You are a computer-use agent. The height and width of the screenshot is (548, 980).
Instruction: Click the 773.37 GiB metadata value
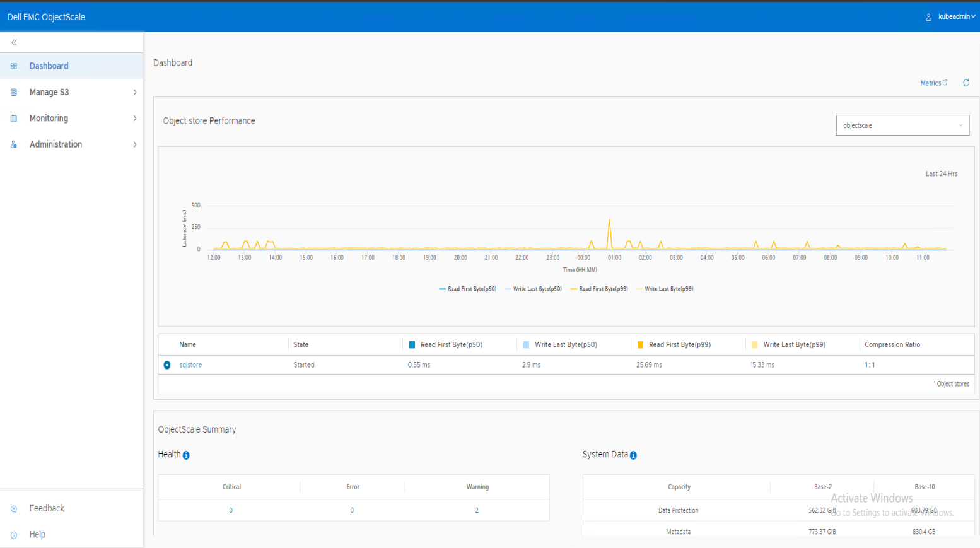tap(822, 532)
